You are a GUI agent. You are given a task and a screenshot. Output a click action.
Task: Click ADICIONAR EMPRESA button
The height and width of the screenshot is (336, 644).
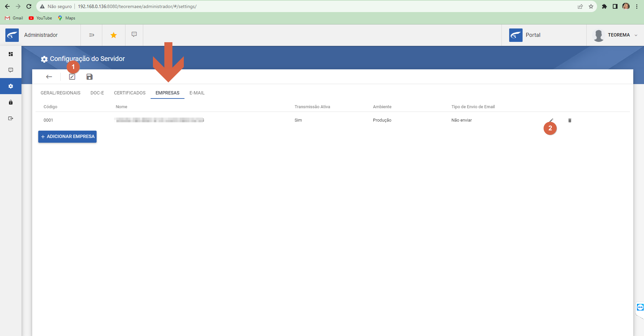click(67, 137)
